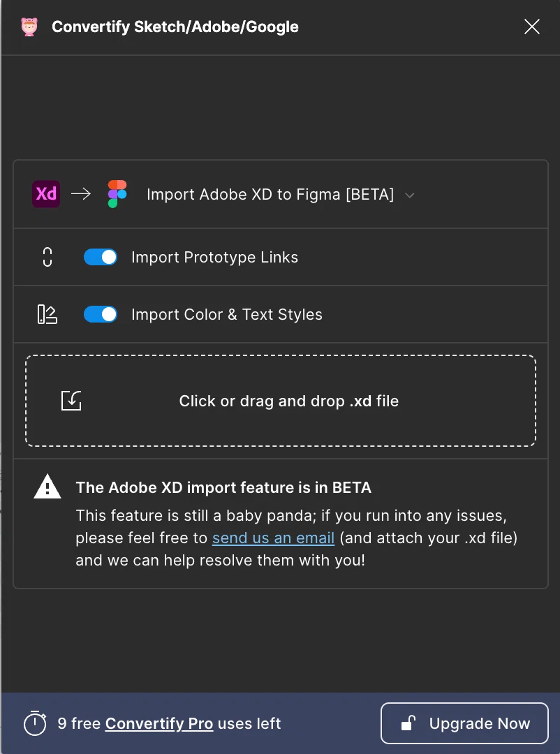560x754 pixels.
Task: Click the stopwatch icon beside free uses
Action: 35,723
